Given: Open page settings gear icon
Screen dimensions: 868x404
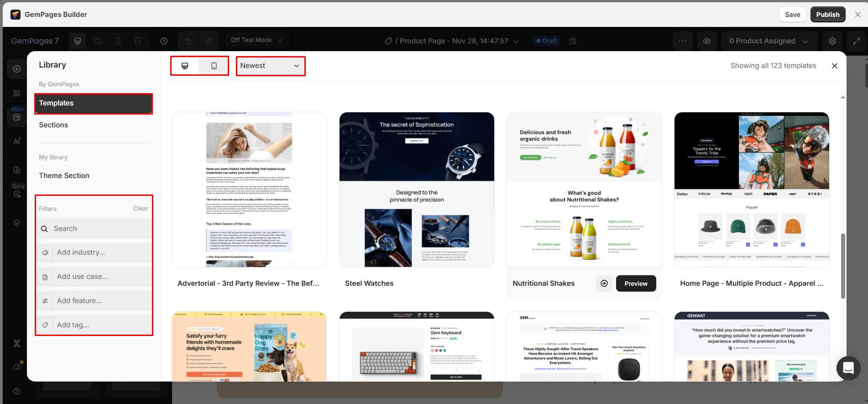Looking at the screenshot, I should 832,41.
